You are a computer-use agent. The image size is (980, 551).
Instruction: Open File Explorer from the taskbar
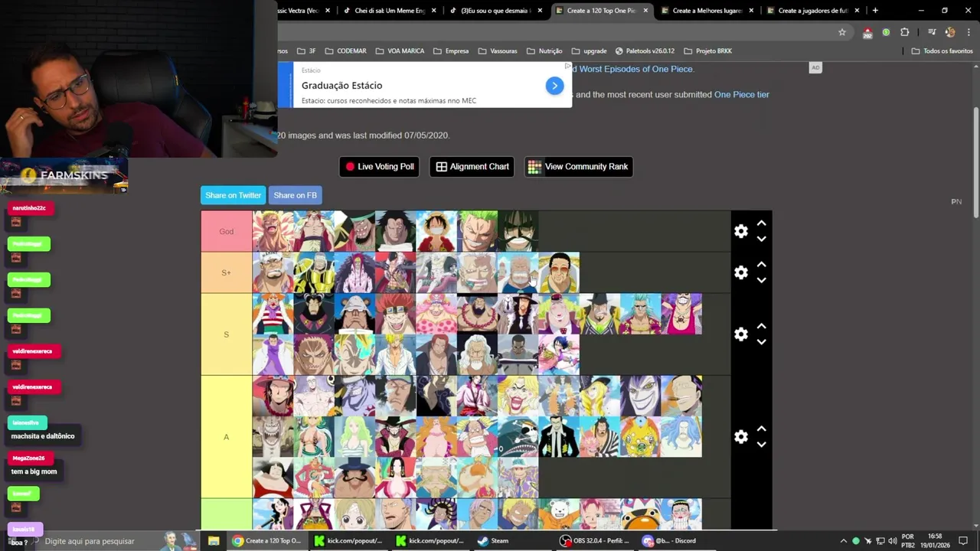[214, 540]
